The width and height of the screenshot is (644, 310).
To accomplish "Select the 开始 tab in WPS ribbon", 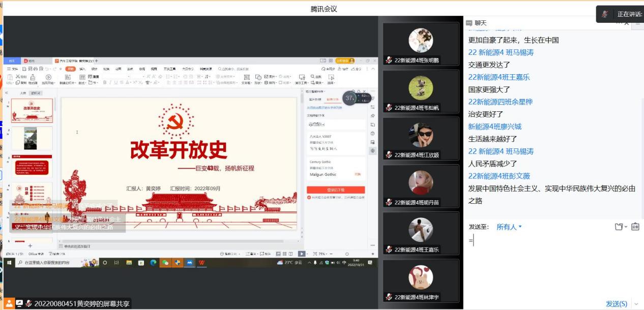I will 71,69.
